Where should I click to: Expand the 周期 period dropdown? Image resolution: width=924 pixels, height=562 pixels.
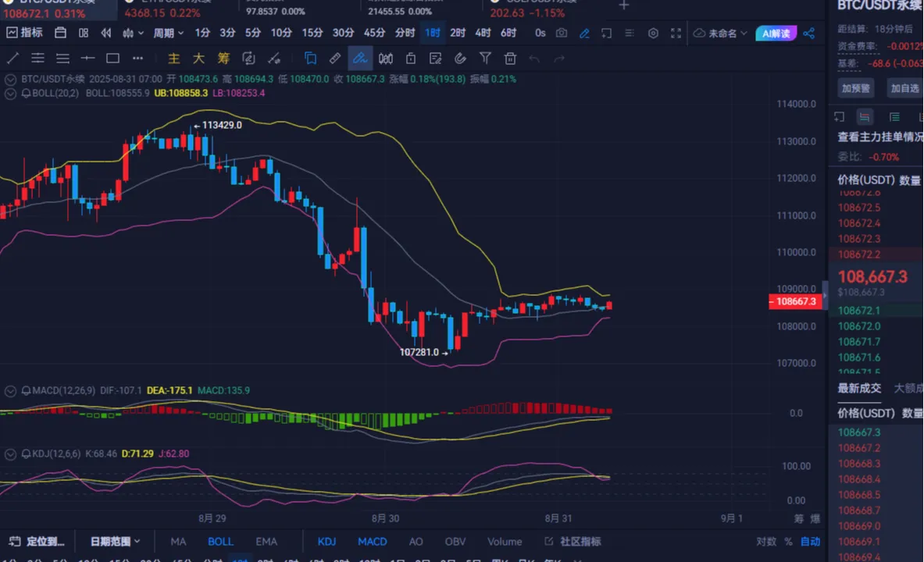pyautogui.click(x=169, y=33)
